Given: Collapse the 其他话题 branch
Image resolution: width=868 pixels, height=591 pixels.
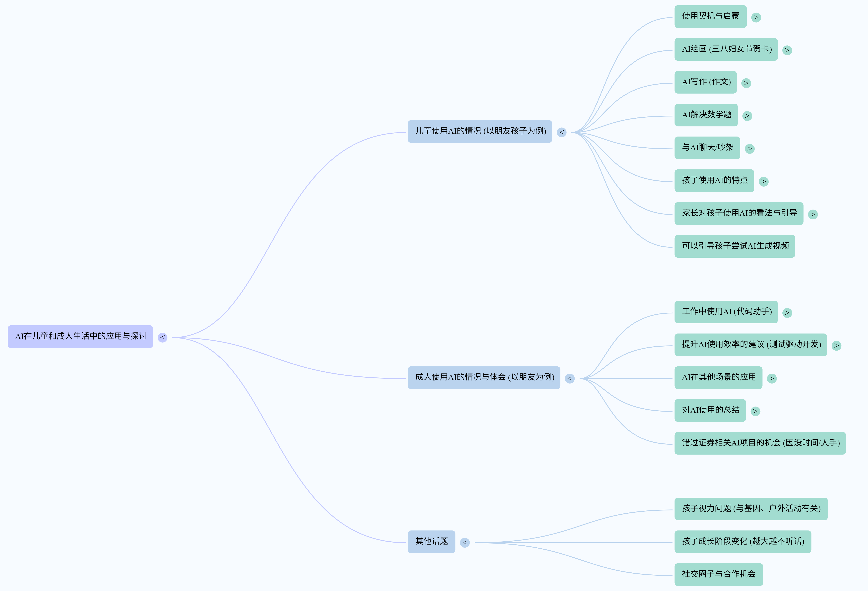Looking at the screenshot, I should (465, 543).
